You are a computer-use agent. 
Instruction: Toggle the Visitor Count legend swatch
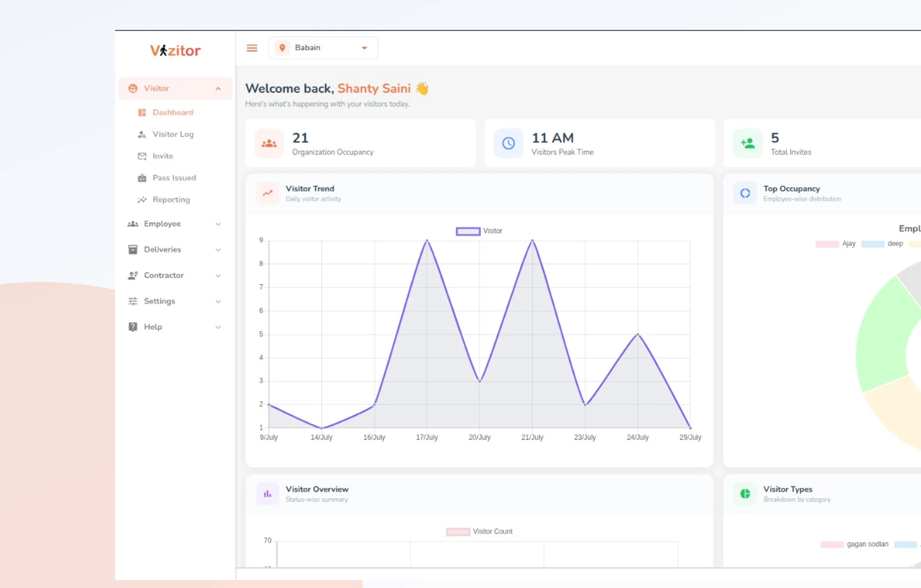pos(458,532)
